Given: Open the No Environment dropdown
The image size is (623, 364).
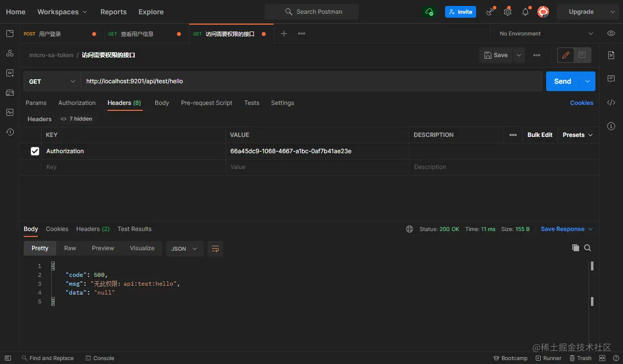Looking at the screenshot, I should (x=546, y=33).
